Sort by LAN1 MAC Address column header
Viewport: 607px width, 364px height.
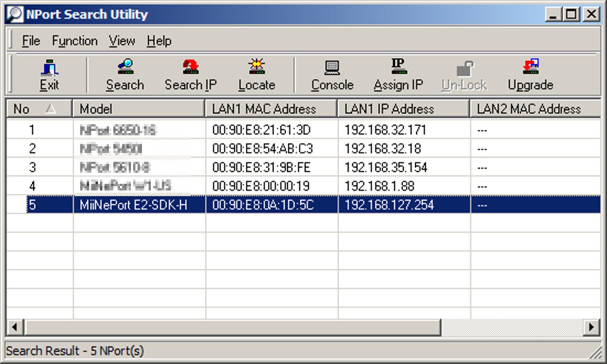click(x=271, y=109)
